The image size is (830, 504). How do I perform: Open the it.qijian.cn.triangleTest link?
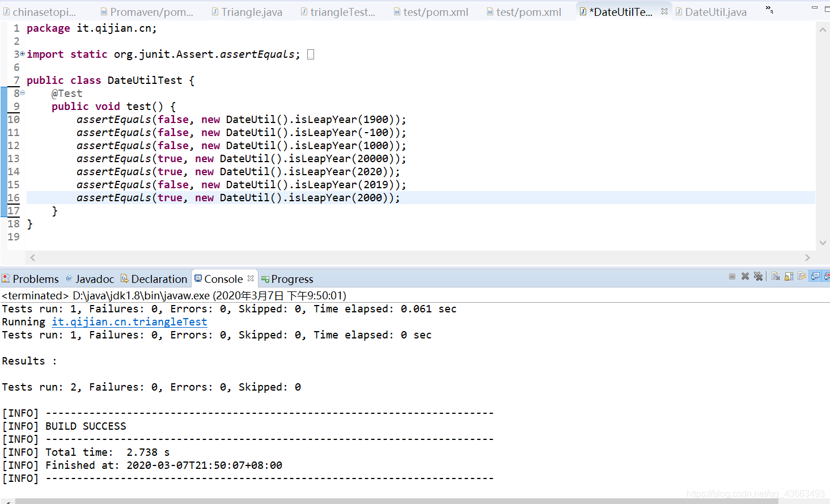point(129,321)
